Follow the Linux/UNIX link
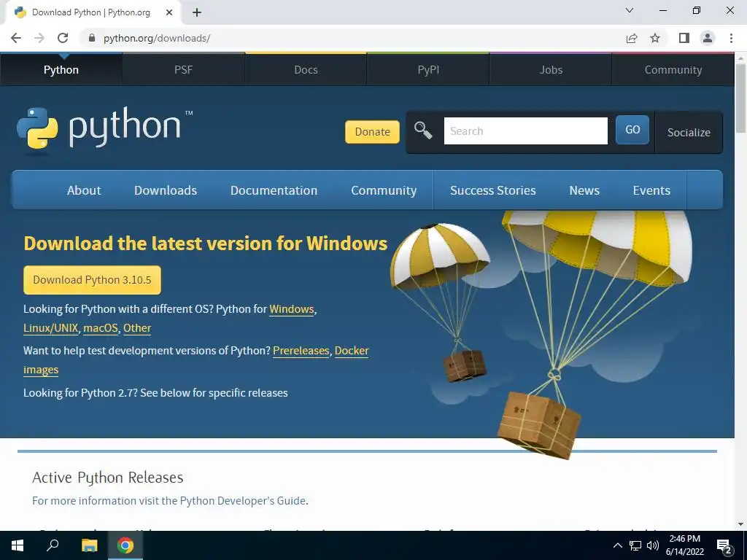Viewport: 747px width, 560px height. click(x=50, y=328)
